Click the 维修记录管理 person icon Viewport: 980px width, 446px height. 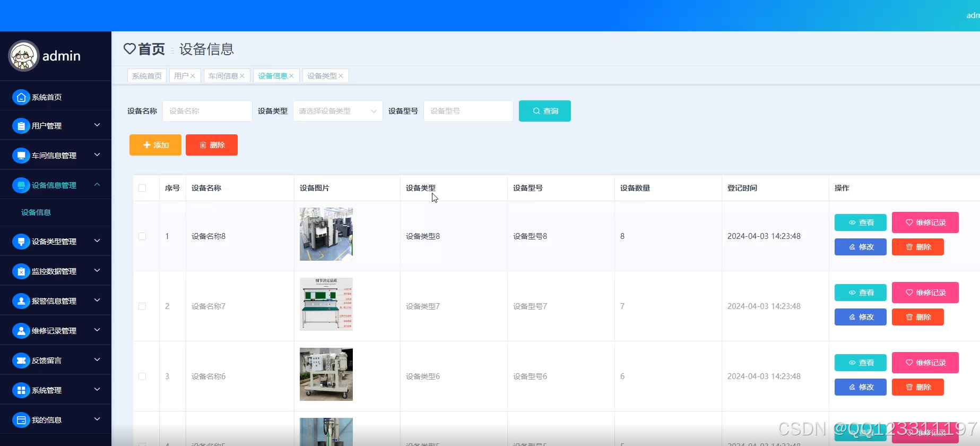[x=21, y=331]
